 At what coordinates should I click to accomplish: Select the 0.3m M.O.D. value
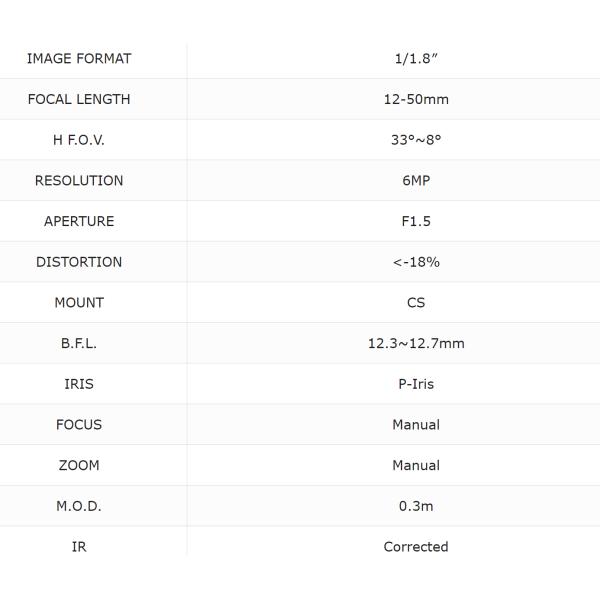[416, 506]
